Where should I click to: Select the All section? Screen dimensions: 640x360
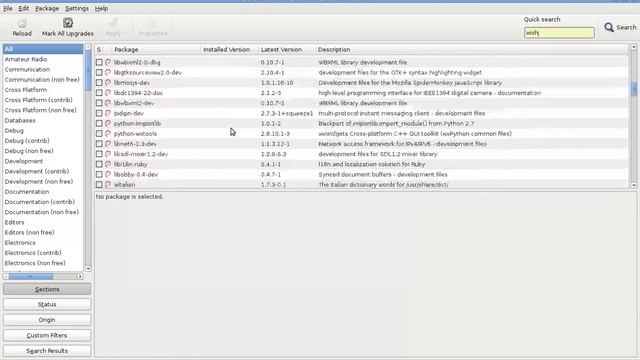(43, 49)
